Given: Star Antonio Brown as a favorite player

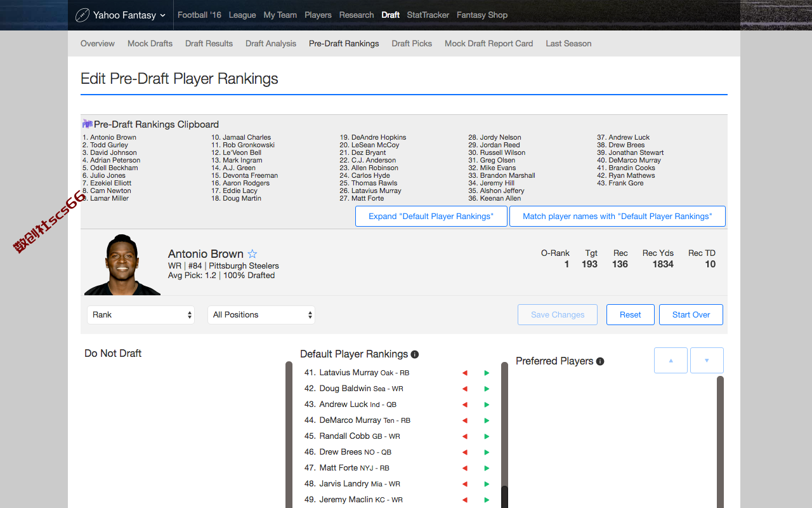Looking at the screenshot, I should 252,254.
